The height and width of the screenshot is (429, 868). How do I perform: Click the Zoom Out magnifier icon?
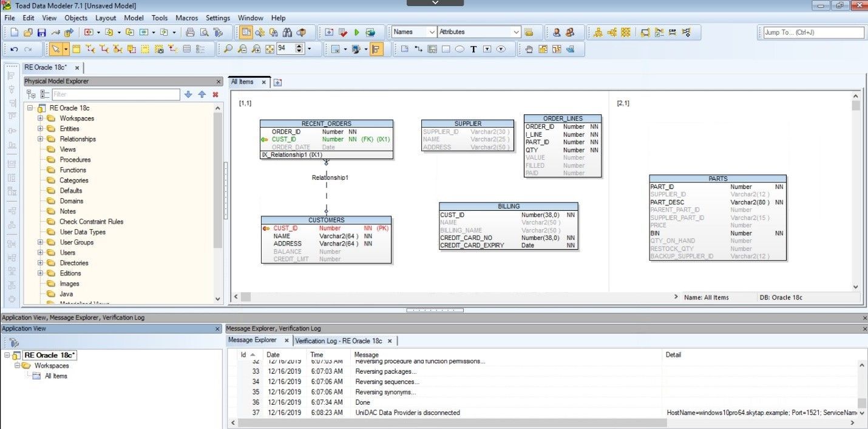pos(242,49)
